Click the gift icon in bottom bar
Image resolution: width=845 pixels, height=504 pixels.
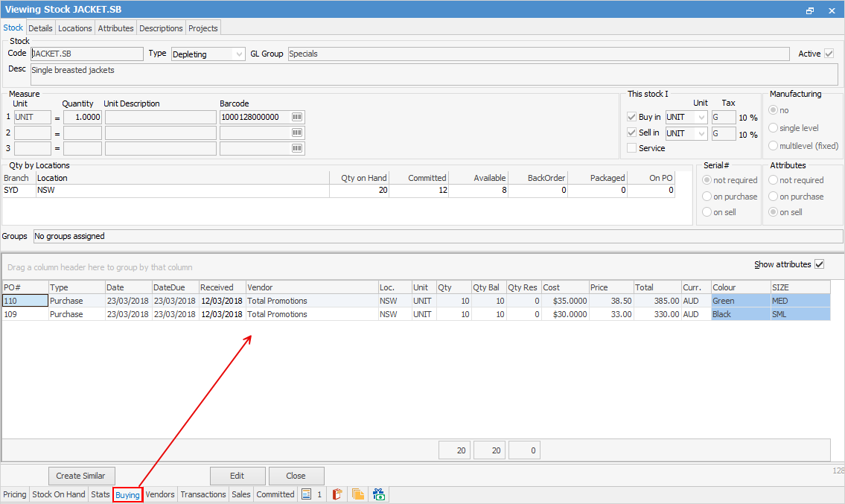click(x=379, y=494)
